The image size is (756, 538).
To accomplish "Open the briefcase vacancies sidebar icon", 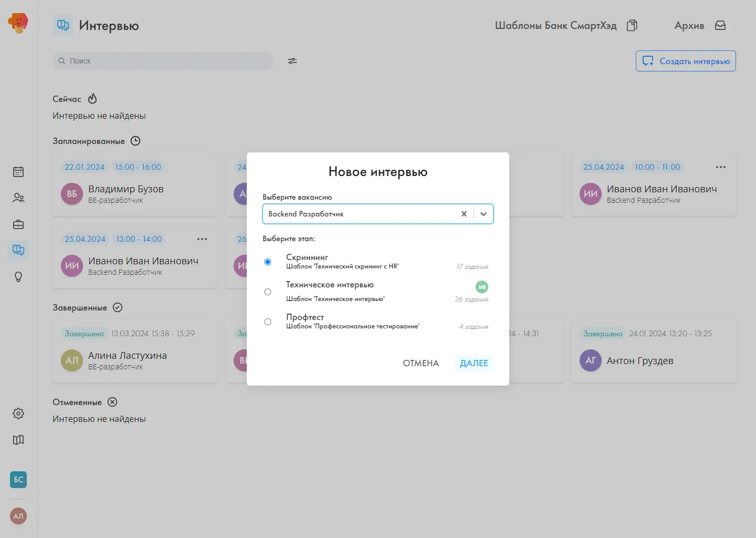I will 18,224.
